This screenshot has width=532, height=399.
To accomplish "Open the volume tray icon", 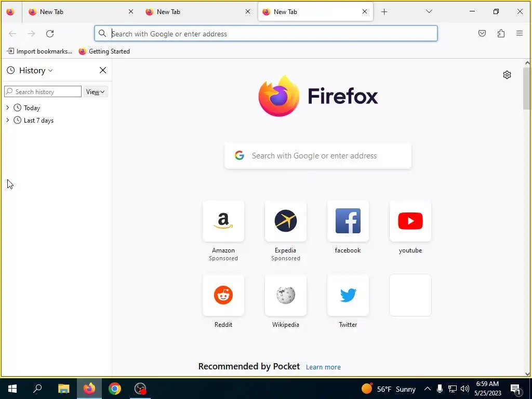I will pyautogui.click(x=465, y=389).
